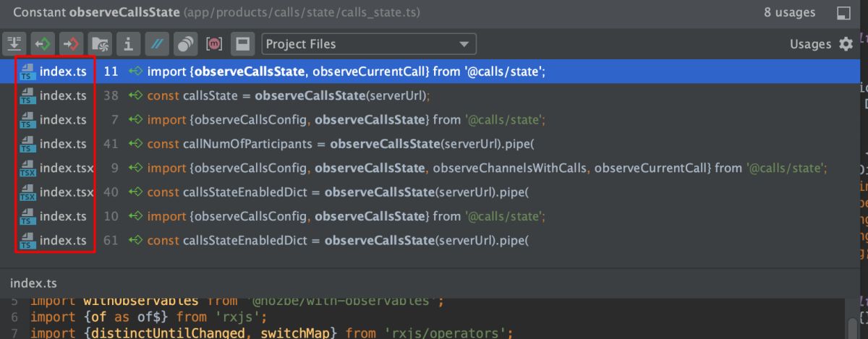Viewport: 868px width, 339px height.
Task: Click the TS file icon on line 38 row
Action: pyautogui.click(x=27, y=95)
